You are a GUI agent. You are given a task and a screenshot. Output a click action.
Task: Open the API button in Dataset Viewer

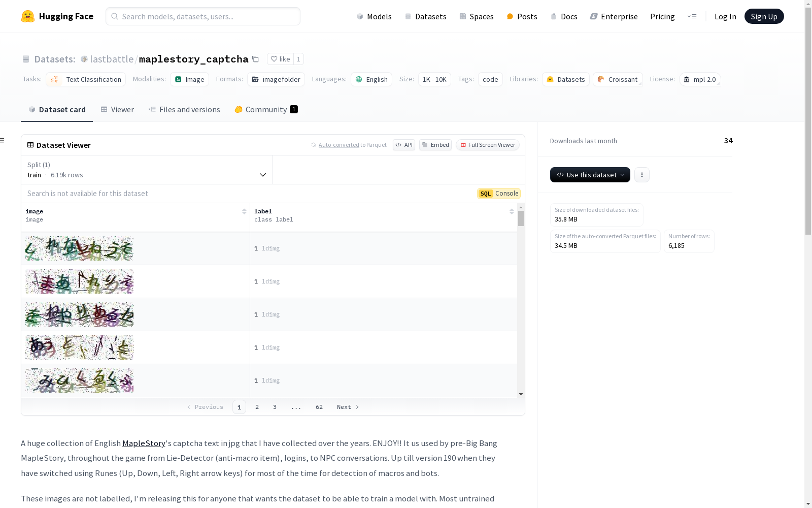tap(404, 145)
